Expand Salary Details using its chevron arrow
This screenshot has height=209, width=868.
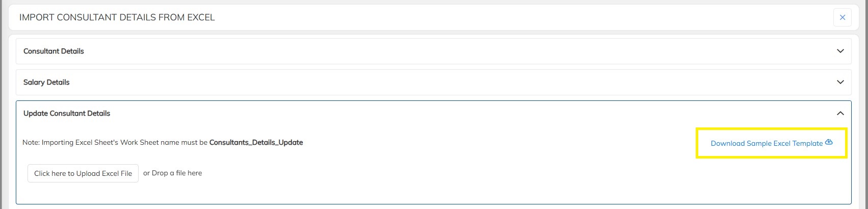[840, 82]
